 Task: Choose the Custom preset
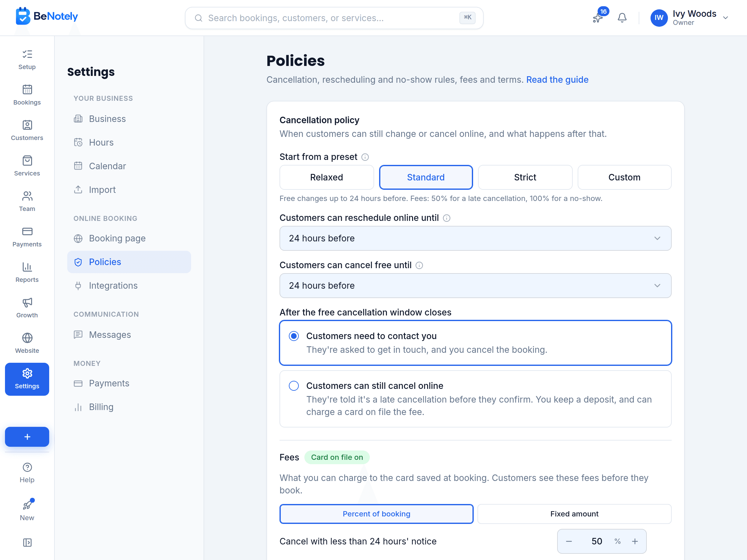coord(624,177)
